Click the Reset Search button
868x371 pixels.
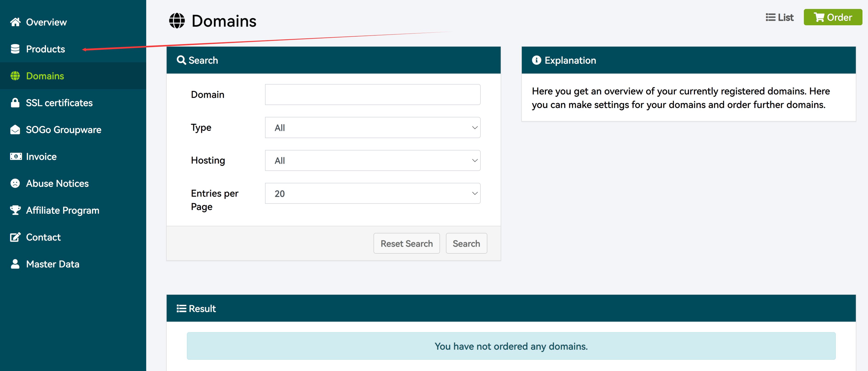click(407, 244)
